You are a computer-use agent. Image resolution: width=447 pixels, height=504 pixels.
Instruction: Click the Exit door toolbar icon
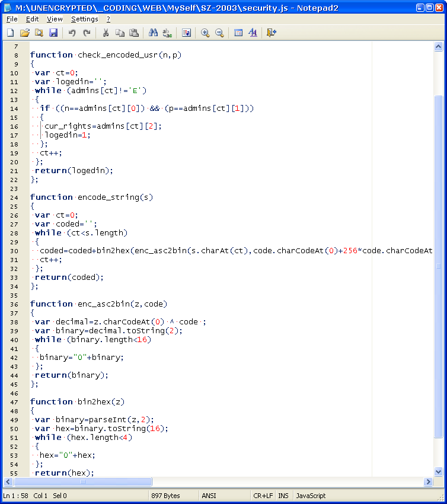click(272, 33)
